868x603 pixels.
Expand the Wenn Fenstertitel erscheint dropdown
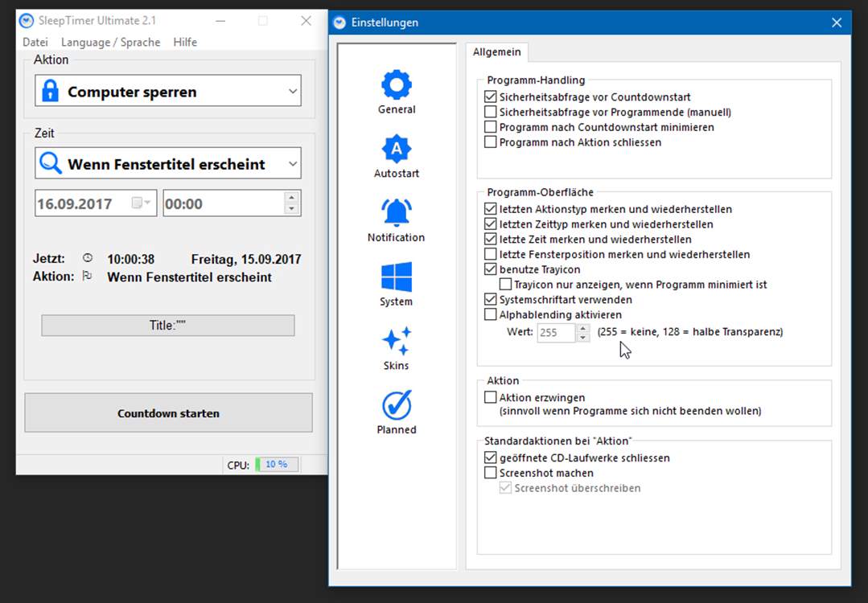click(293, 164)
